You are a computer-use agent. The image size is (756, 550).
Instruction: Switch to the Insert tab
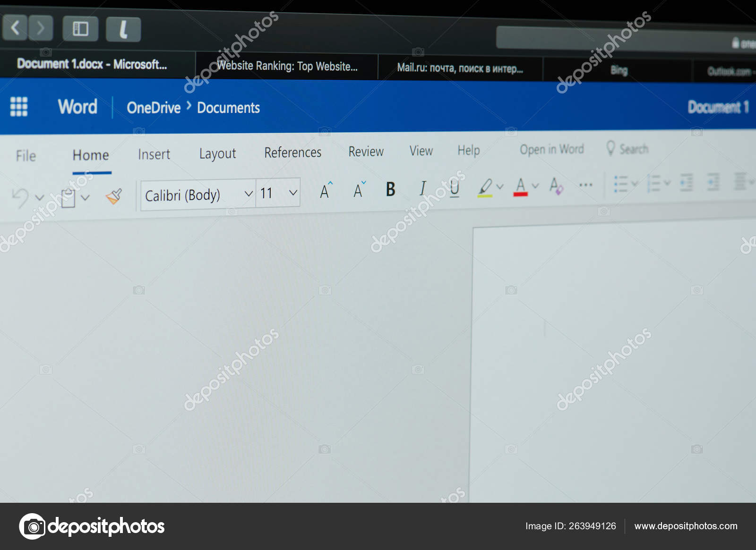tap(154, 154)
